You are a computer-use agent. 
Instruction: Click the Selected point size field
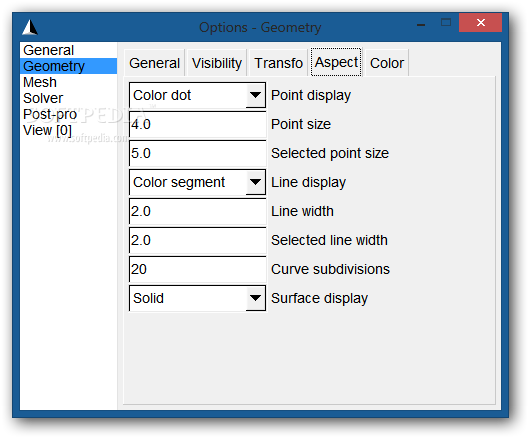(x=197, y=153)
